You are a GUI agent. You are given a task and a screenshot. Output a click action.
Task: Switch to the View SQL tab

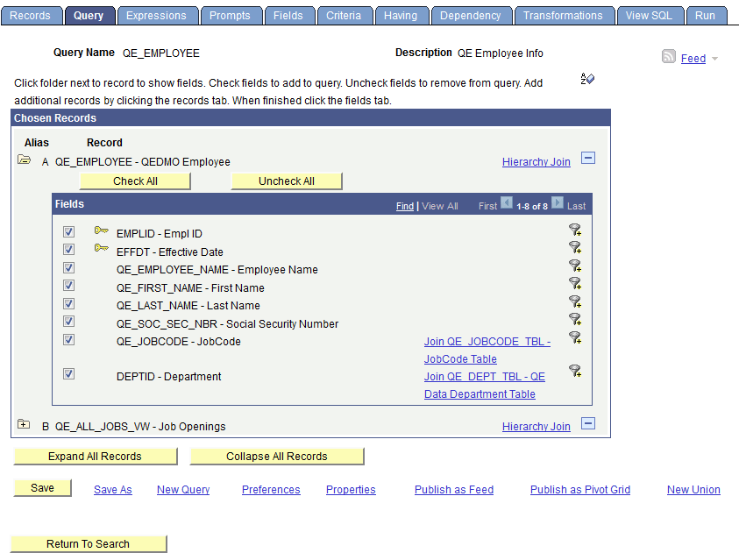[x=650, y=15]
